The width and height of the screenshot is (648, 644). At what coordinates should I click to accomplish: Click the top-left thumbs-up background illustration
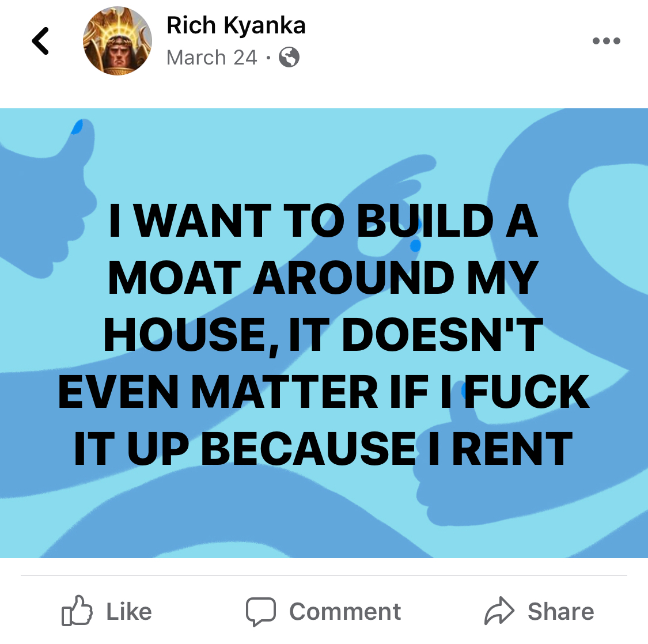46,198
